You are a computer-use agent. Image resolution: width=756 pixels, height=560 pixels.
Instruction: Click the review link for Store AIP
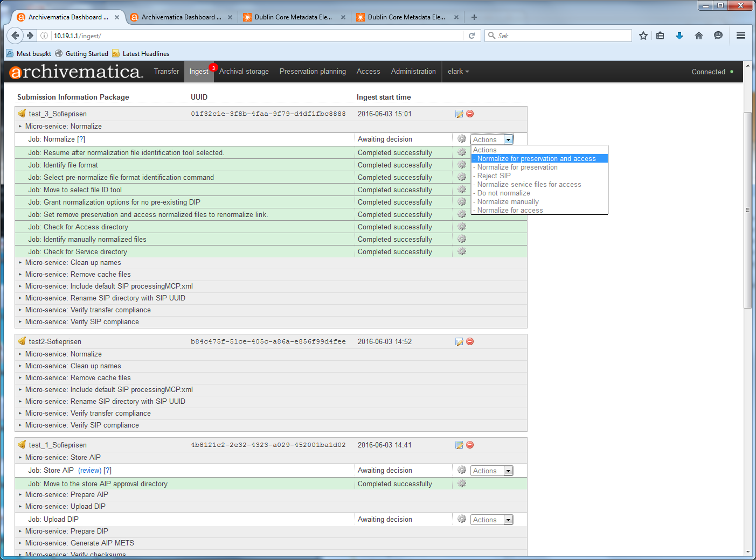(x=90, y=471)
